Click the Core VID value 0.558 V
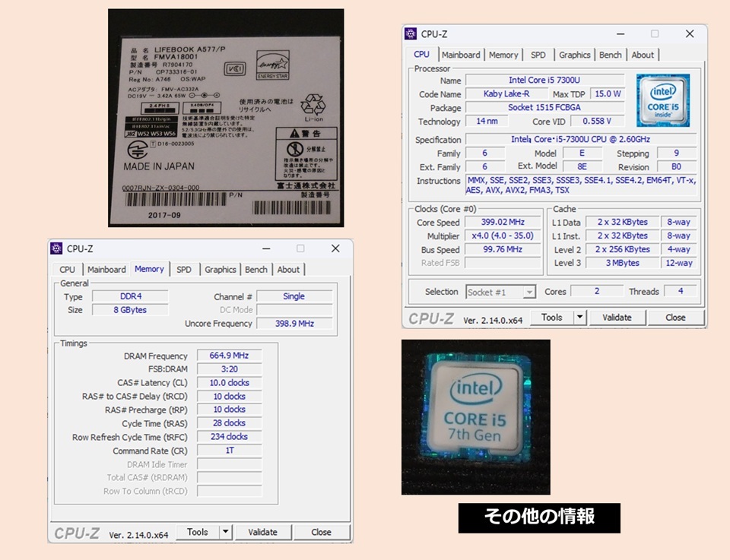Viewport: 730px width, 560px height. [x=597, y=121]
